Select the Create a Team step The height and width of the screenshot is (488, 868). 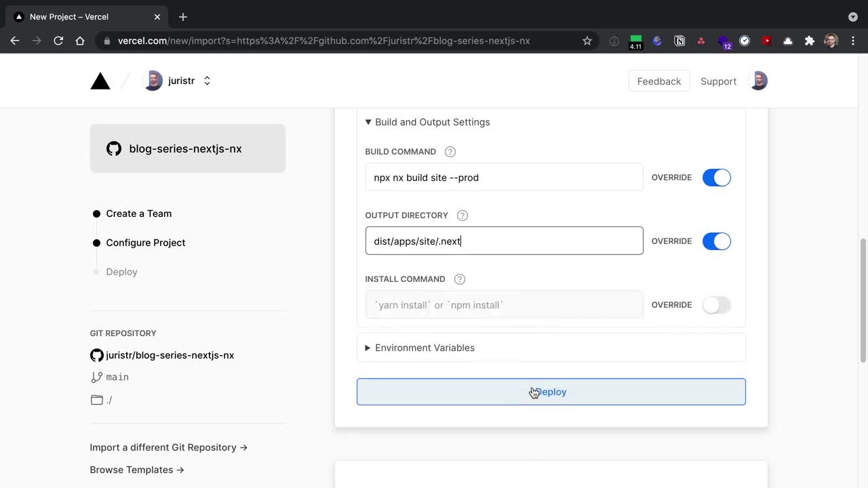138,213
